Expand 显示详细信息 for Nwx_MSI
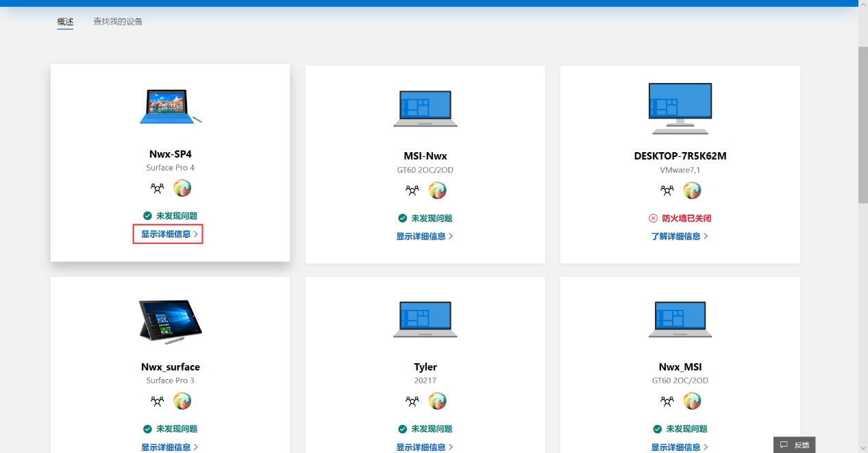The height and width of the screenshot is (453, 868). (x=679, y=447)
